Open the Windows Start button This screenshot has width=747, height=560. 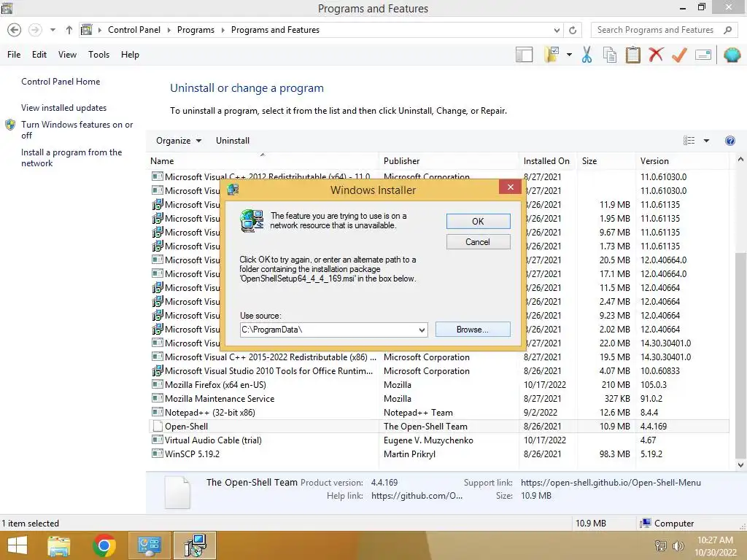[18, 545]
